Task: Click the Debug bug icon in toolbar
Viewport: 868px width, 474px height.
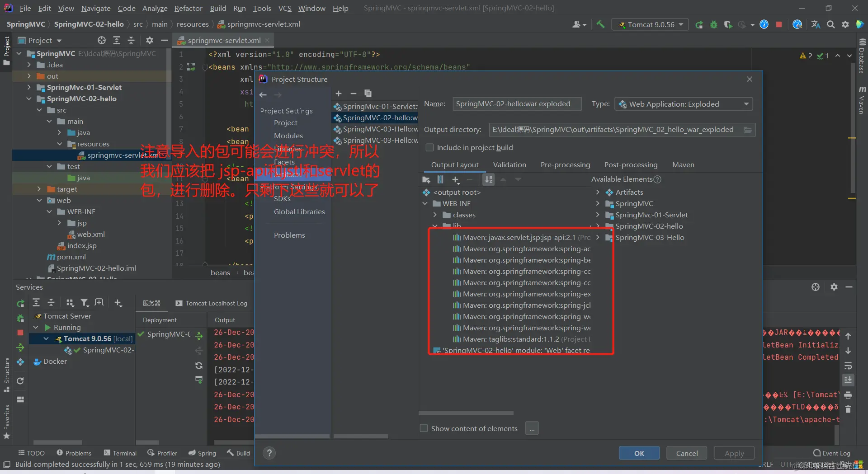Action: 713,24
